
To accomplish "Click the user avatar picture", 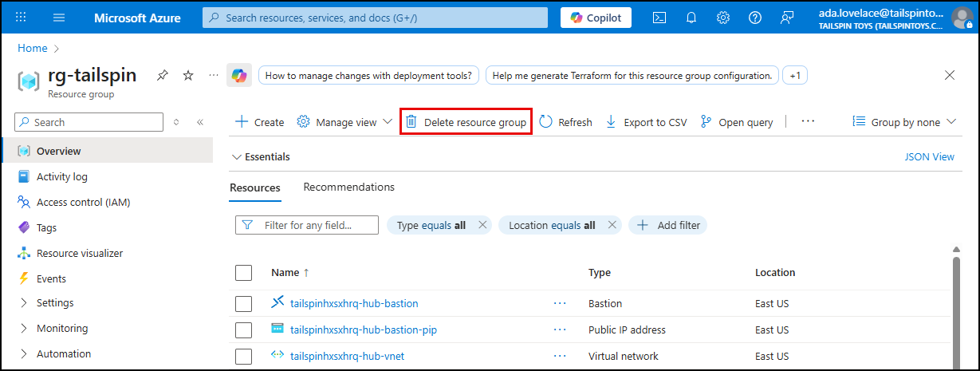I will point(962,18).
